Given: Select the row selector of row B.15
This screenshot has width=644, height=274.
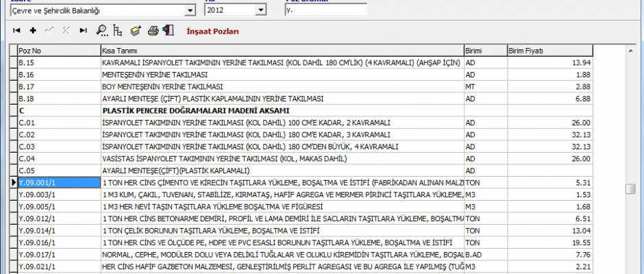Looking at the screenshot, I should pyautogui.click(x=12, y=62).
